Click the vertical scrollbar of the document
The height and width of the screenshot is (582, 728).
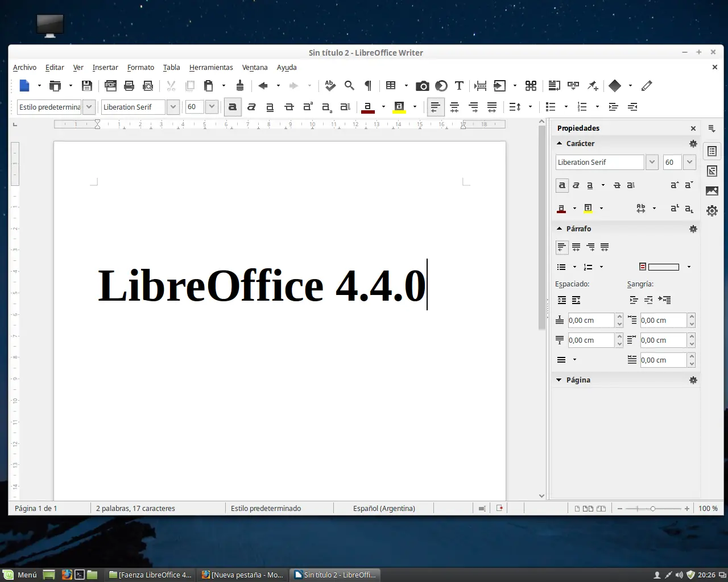coord(541,227)
